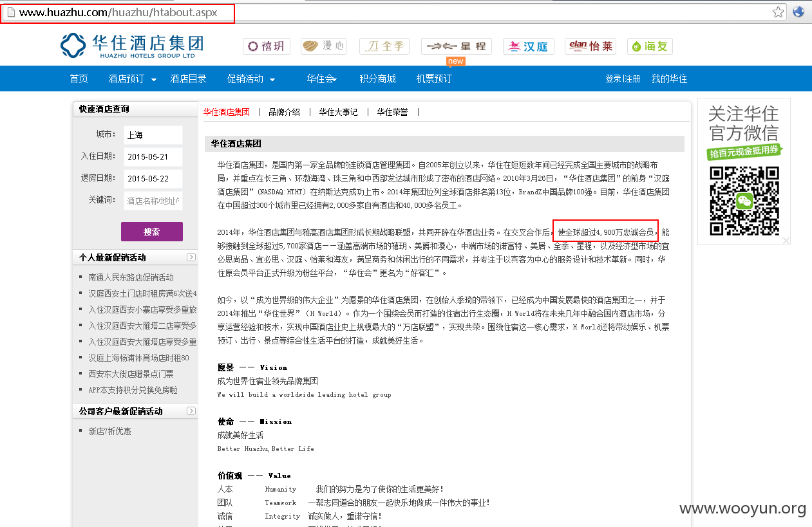
Task: Open APP本支持积分兑换免房啦 link
Action: [133, 390]
